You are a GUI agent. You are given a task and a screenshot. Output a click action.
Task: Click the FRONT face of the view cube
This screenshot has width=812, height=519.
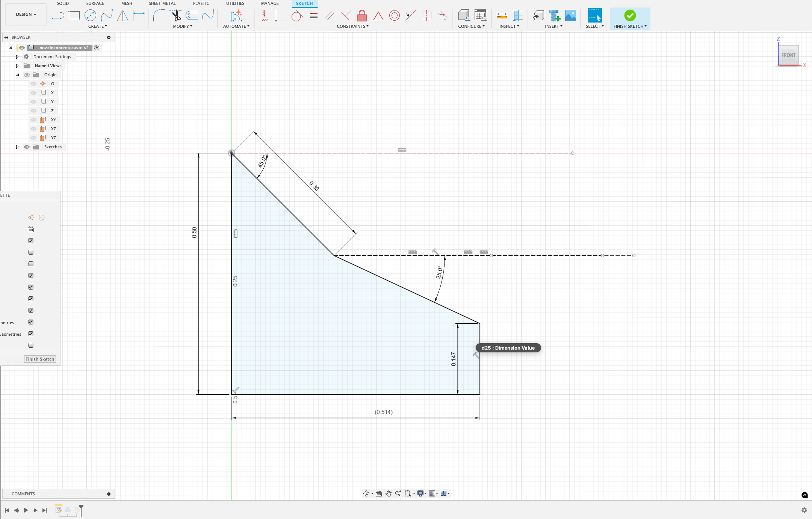788,55
